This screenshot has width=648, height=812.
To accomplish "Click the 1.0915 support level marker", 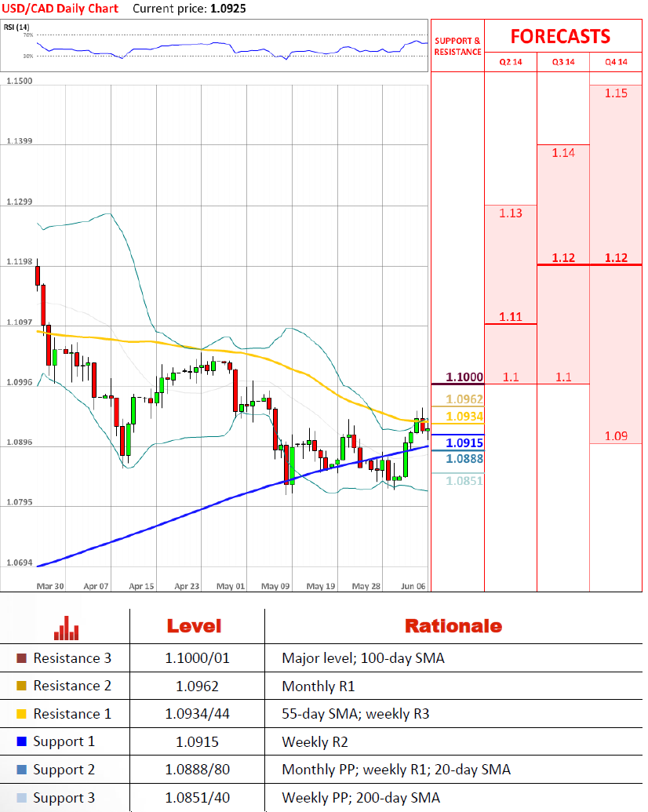I will [x=464, y=442].
